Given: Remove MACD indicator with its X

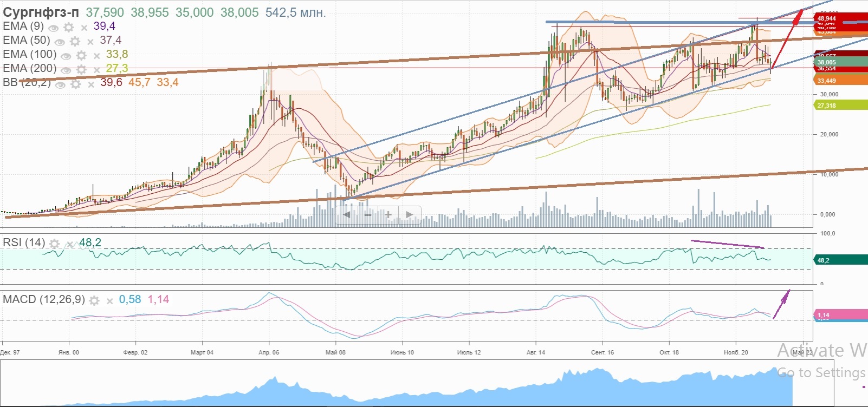Looking at the screenshot, I should point(109,300).
